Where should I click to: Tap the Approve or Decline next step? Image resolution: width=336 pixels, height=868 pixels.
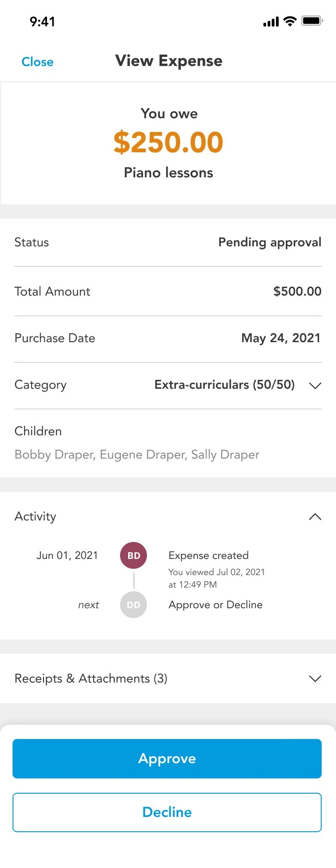click(215, 605)
